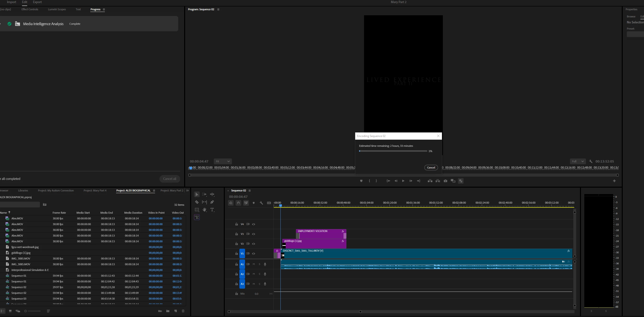Open Project: Mary Part 4 tab

pos(95,190)
